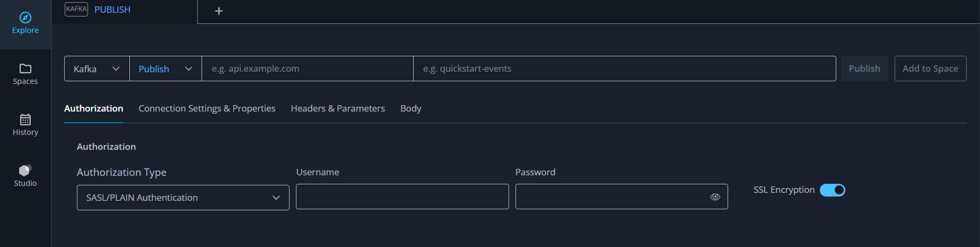Open the Studio cube icon
Image resolution: width=980 pixels, height=247 pixels.
pos(25,171)
